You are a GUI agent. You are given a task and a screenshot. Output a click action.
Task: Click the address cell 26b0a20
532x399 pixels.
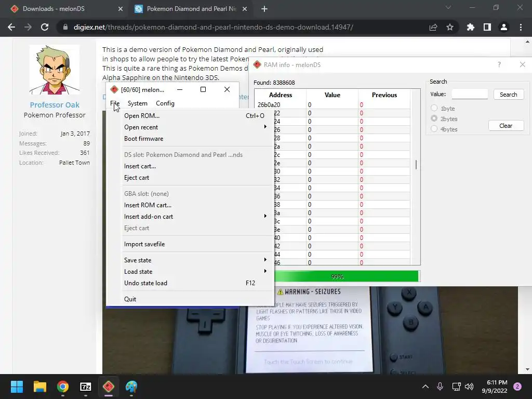click(280, 105)
